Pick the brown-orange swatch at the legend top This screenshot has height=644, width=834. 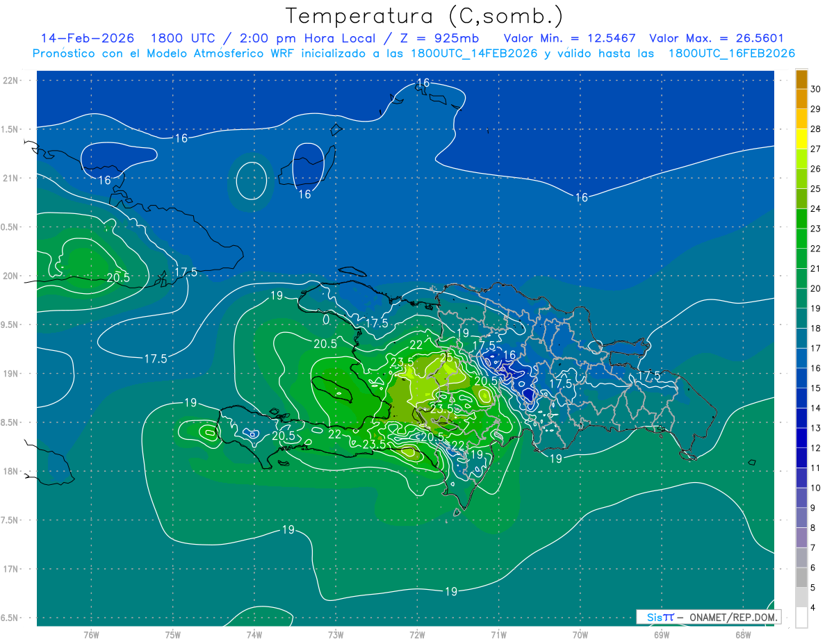tap(801, 79)
